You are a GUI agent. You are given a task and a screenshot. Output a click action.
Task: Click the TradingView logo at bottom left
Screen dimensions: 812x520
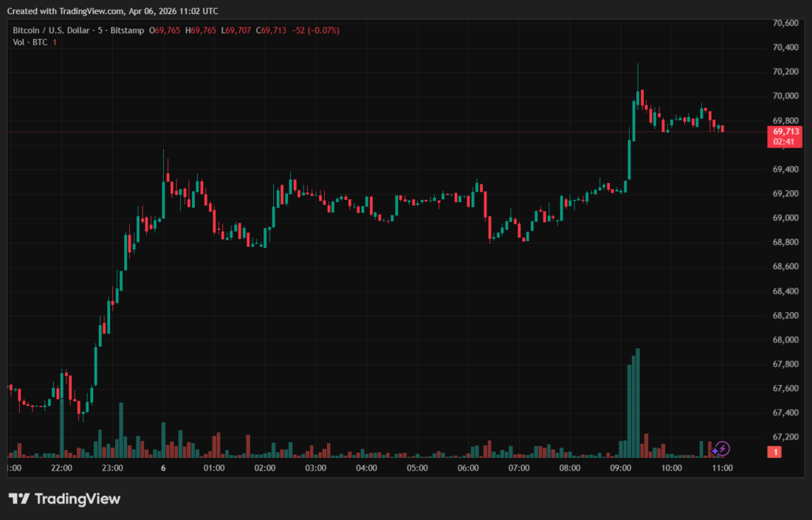coord(63,499)
